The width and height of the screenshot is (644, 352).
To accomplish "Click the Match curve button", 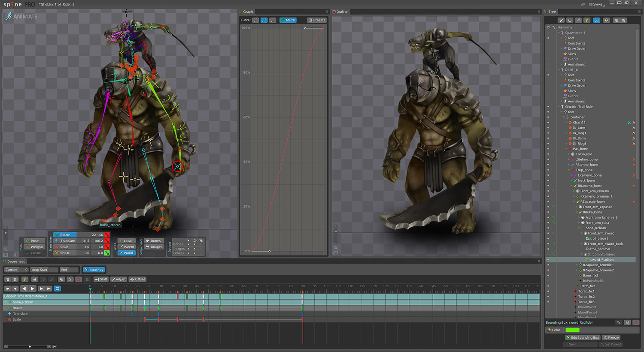I will pos(288,20).
